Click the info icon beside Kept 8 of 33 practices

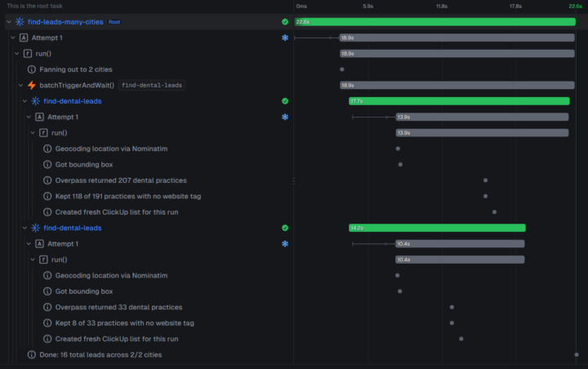tap(47, 323)
